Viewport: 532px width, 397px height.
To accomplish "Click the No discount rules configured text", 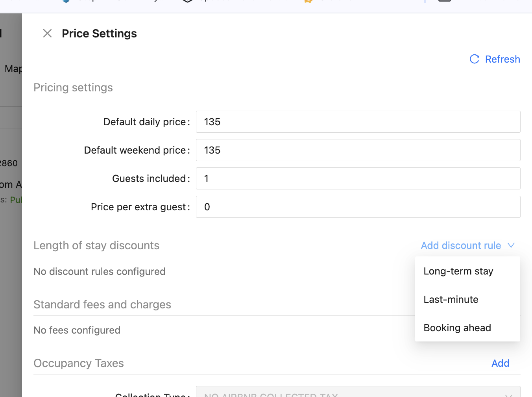I will 100,271.
